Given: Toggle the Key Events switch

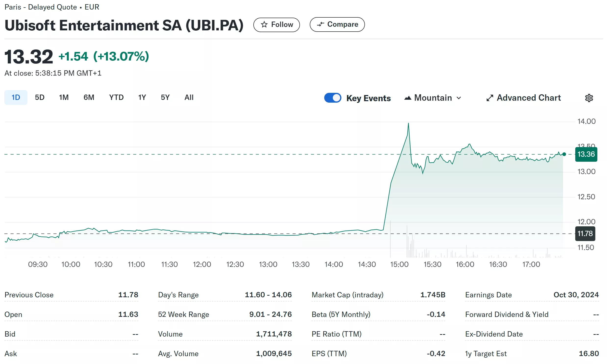Looking at the screenshot, I should (x=333, y=98).
